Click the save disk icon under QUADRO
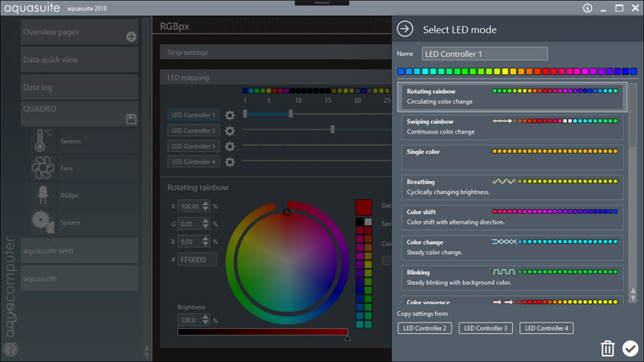644x362 pixels. [x=131, y=119]
